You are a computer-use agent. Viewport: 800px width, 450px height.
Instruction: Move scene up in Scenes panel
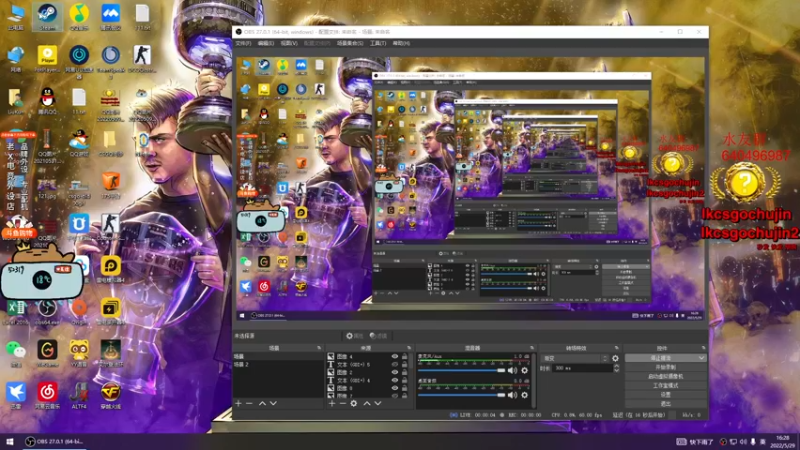click(262, 403)
